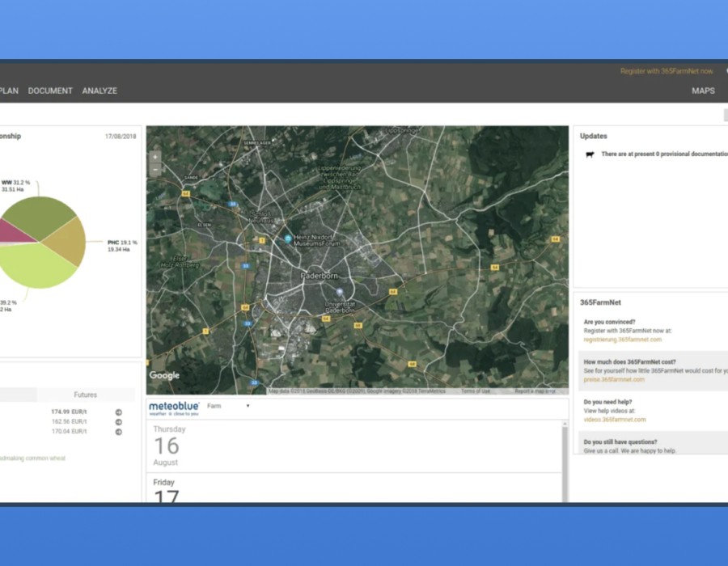Image resolution: width=728 pixels, height=566 pixels.
Task: Open the ANALYZE menu
Action: pos(99,91)
